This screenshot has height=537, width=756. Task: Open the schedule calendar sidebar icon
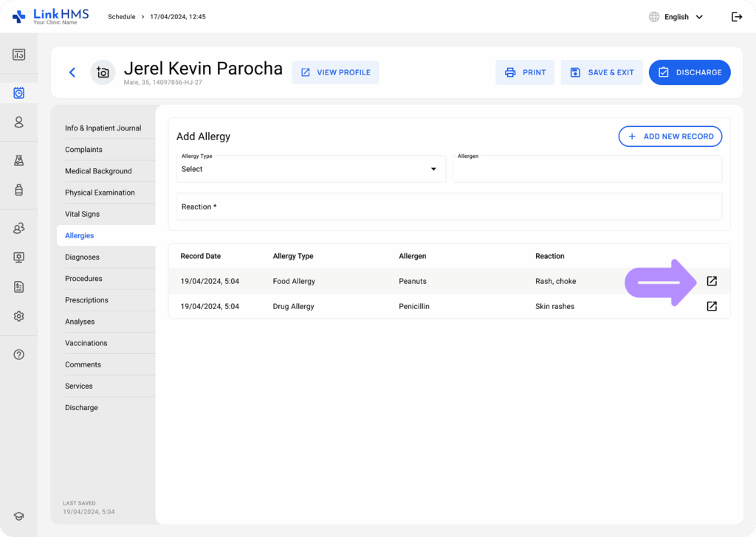(x=18, y=92)
